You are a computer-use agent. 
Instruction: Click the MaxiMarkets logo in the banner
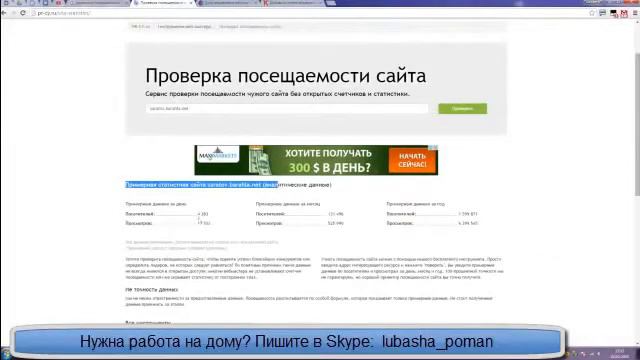coord(218,155)
